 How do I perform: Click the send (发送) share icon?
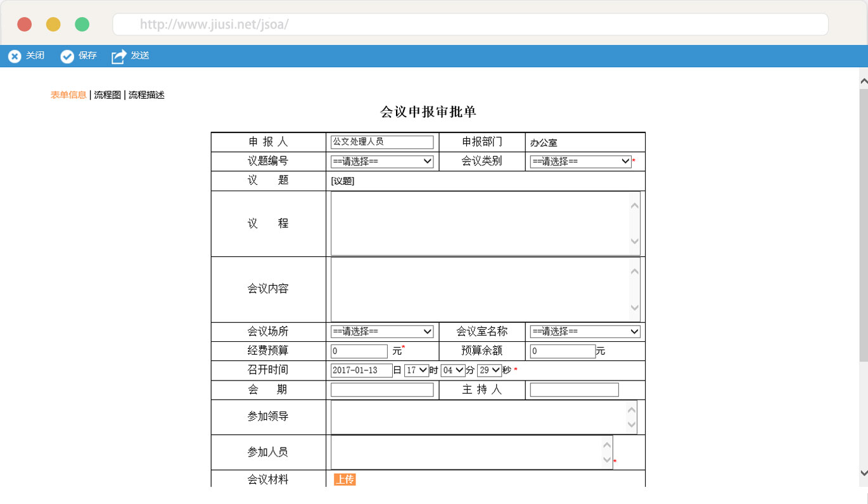[119, 56]
